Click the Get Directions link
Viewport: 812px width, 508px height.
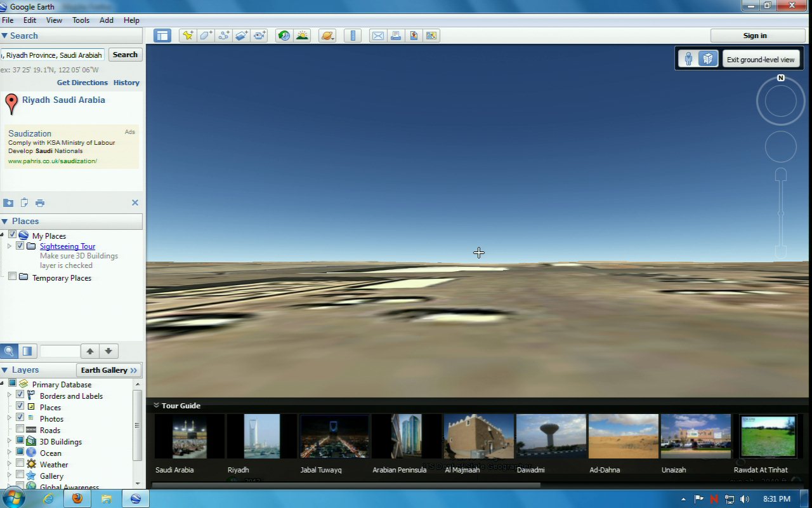click(x=82, y=83)
